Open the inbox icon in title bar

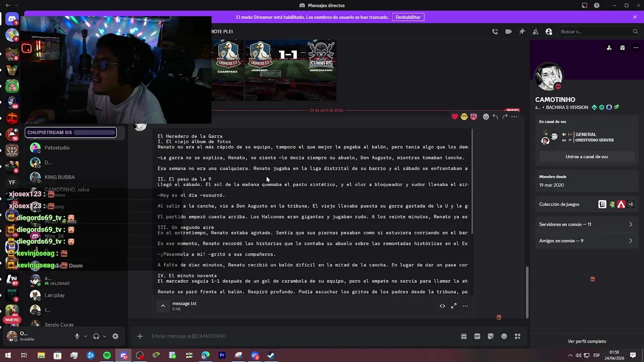[585, 6]
